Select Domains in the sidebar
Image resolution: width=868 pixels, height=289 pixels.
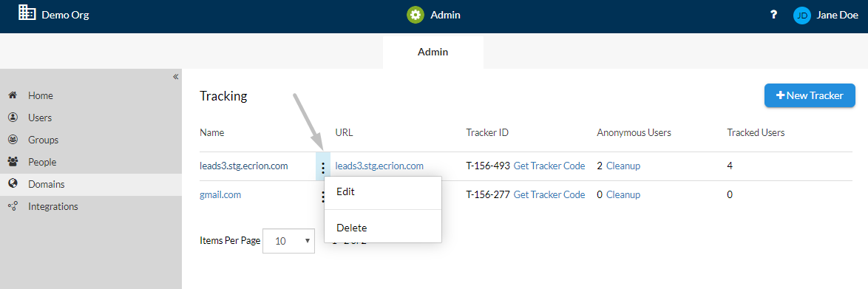tap(47, 184)
